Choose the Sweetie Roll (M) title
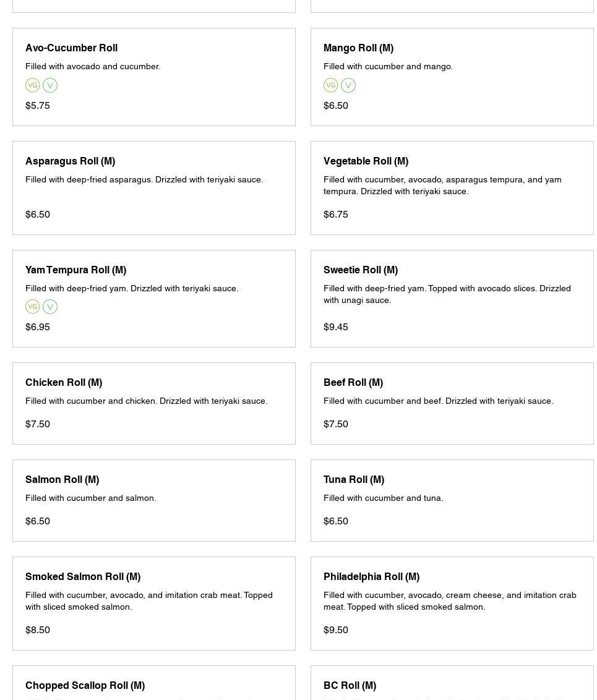 (360, 270)
